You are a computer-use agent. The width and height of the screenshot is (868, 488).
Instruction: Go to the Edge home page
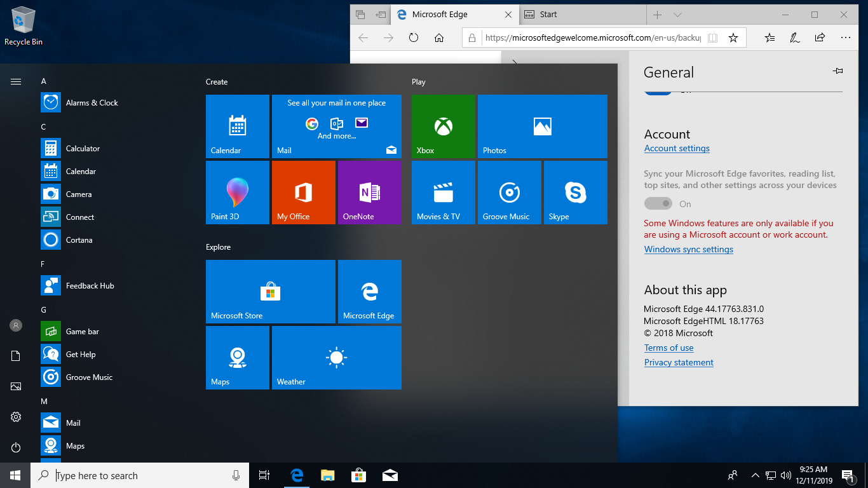pyautogui.click(x=439, y=37)
